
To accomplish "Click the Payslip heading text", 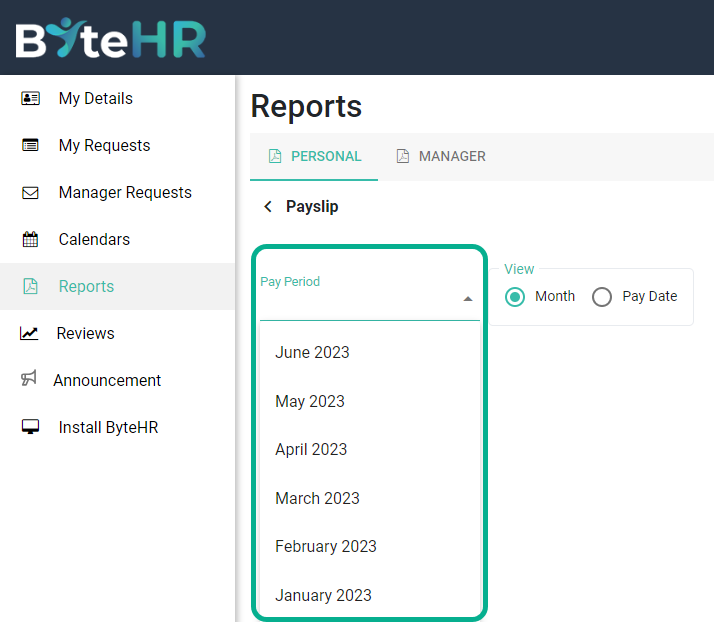I will (x=312, y=207).
